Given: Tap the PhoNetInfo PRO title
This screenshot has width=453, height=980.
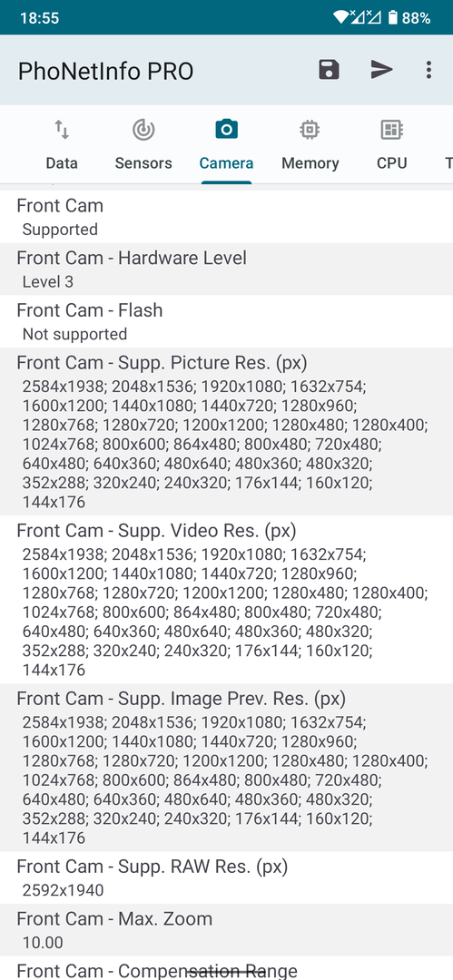Looking at the screenshot, I should [x=105, y=72].
